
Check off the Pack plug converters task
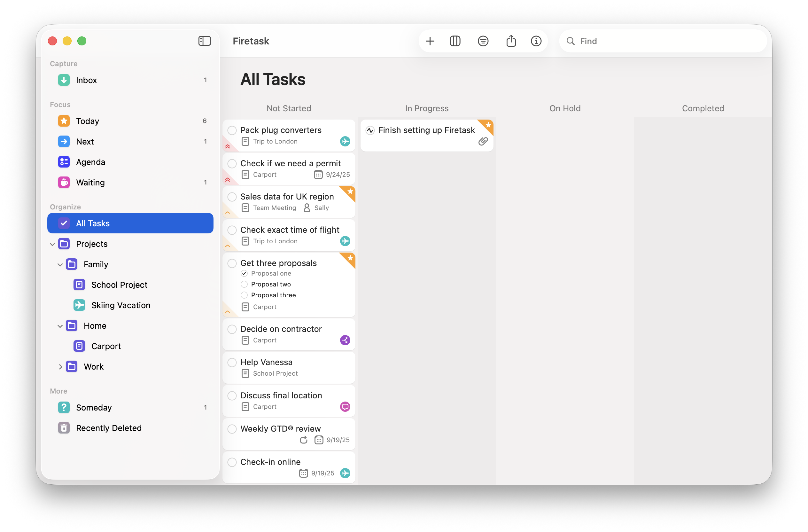[x=232, y=130]
